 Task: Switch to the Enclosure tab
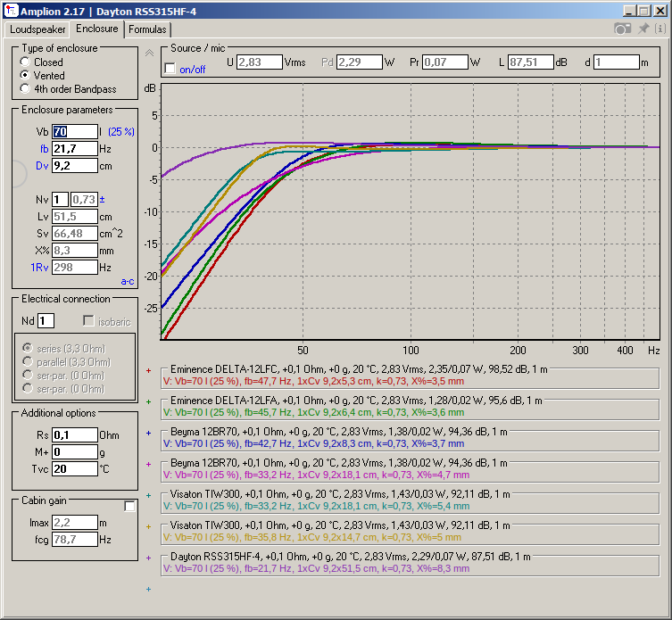97,29
